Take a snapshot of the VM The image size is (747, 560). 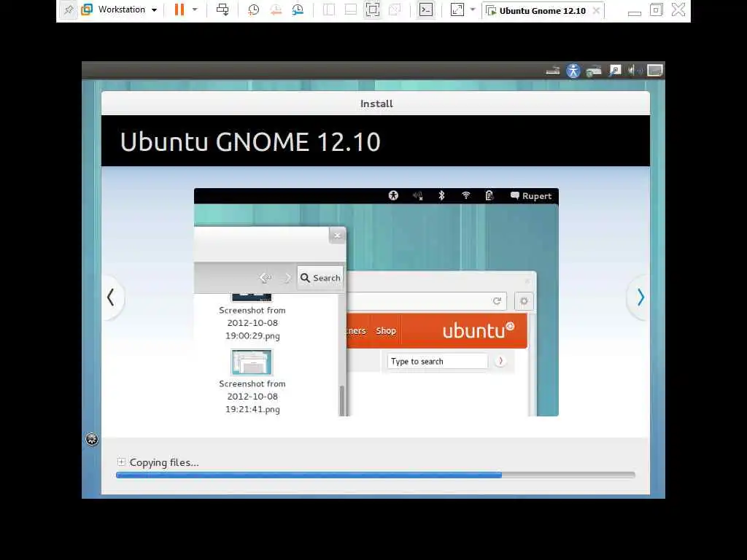(x=253, y=9)
